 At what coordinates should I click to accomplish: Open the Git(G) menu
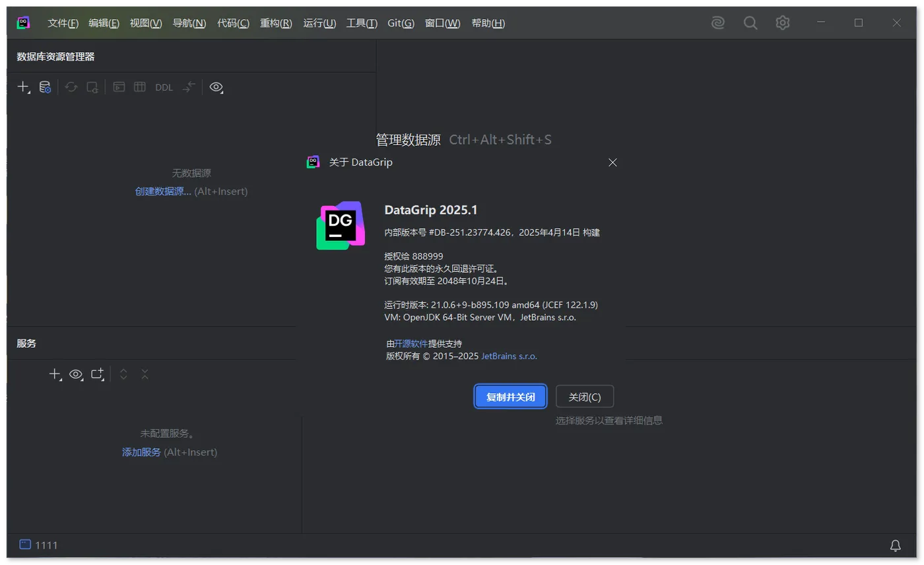[x=401, y=23]
